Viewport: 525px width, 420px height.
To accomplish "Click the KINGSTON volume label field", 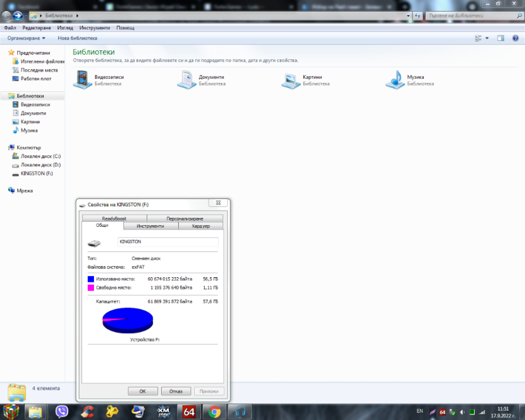I will tap(168, 242).
